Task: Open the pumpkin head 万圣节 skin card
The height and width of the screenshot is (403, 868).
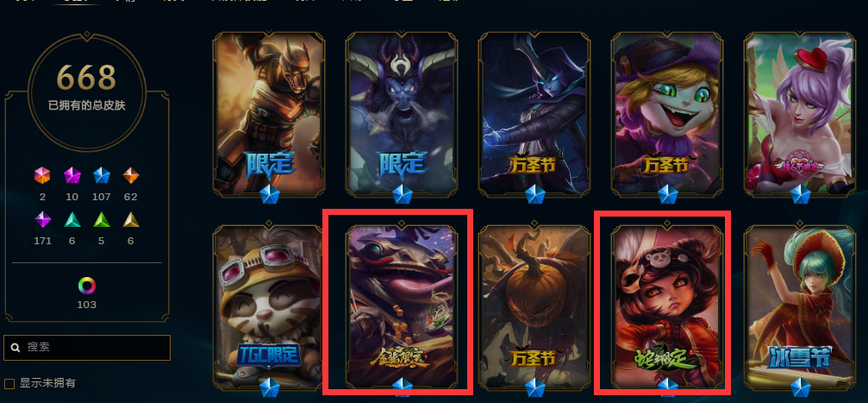Action: (x=534, y=306)
